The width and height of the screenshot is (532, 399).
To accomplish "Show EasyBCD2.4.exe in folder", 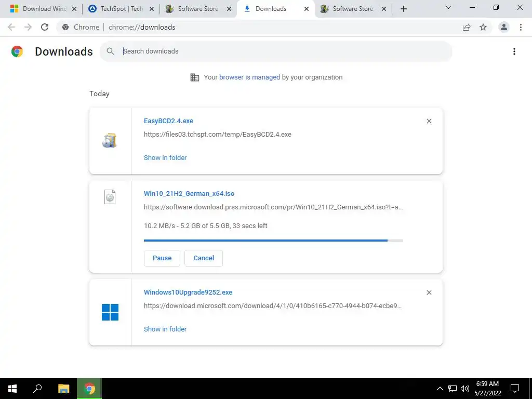I will point(165,157).
